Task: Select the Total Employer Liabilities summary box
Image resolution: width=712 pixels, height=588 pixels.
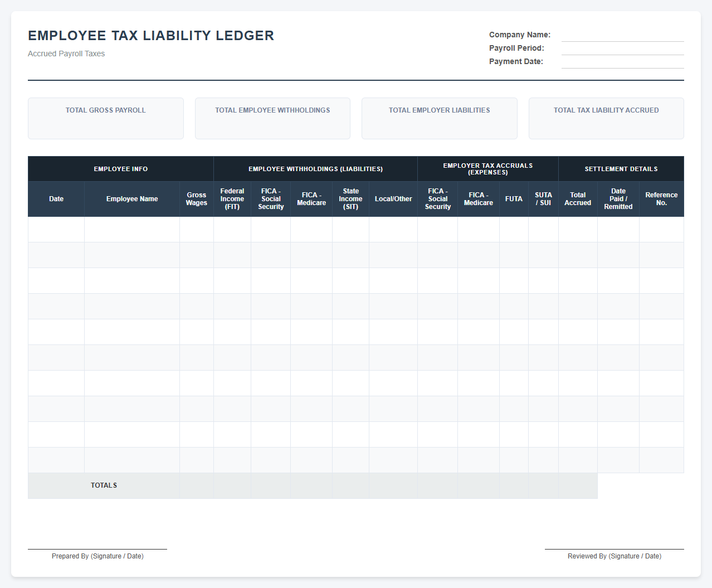Action: click(x=440, y=119)
